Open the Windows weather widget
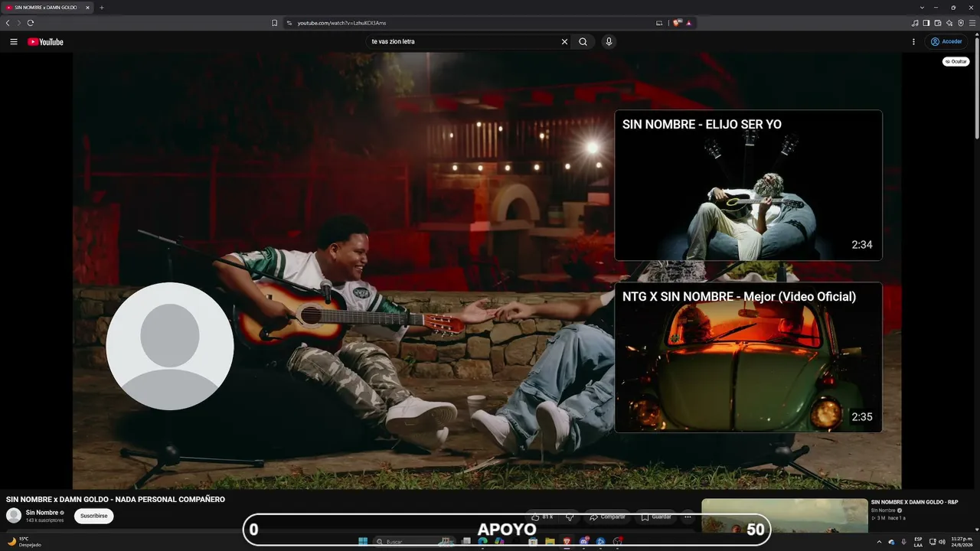 pyautogui.click(x=24, y=542)
